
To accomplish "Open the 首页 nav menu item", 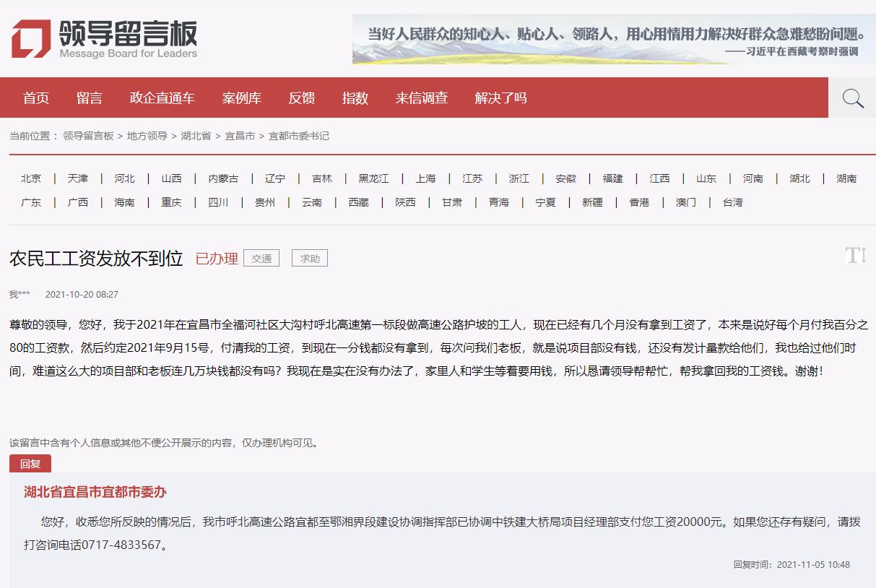I will (36, 98).
